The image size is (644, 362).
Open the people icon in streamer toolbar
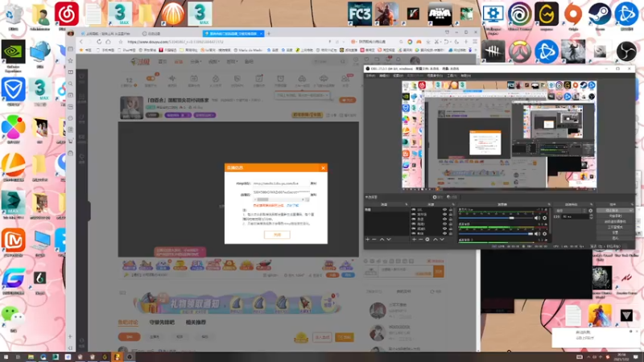click(345, 79)
